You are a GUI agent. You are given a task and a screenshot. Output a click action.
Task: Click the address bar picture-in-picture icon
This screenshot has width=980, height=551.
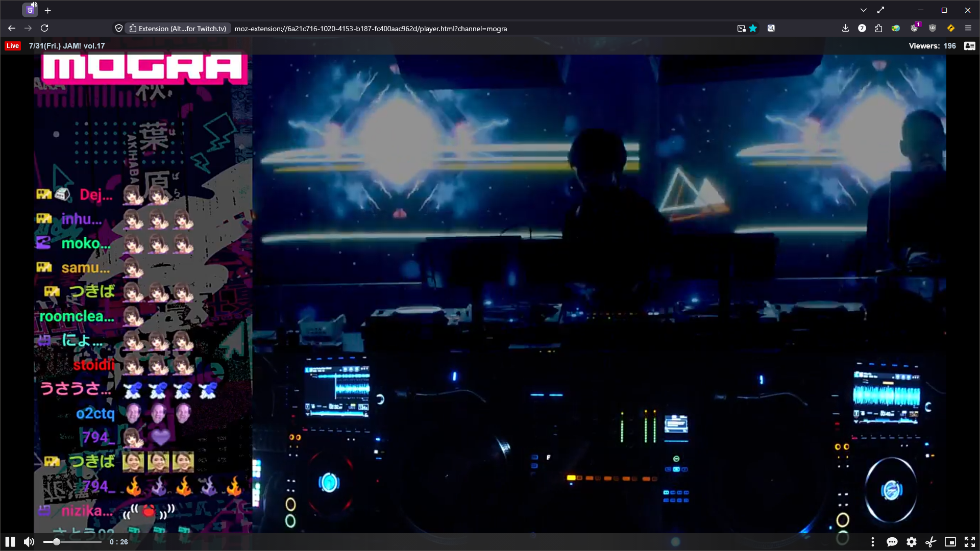[x=741, y=29]
